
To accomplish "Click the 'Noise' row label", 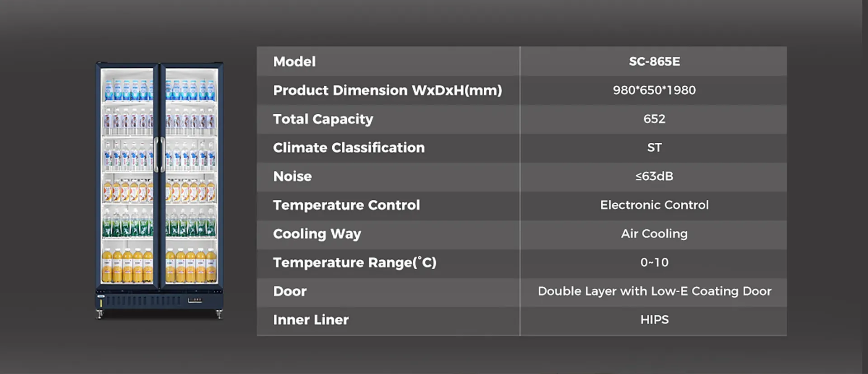I will (292, 177).
